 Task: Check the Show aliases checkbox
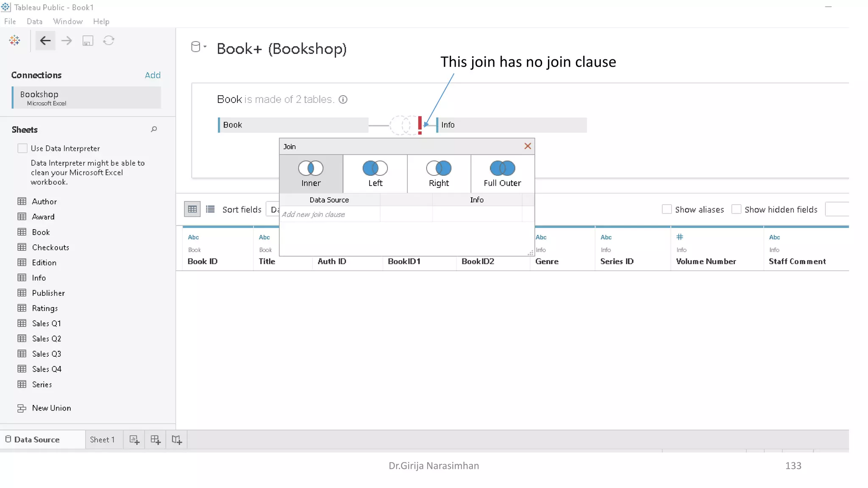[667, 209]
